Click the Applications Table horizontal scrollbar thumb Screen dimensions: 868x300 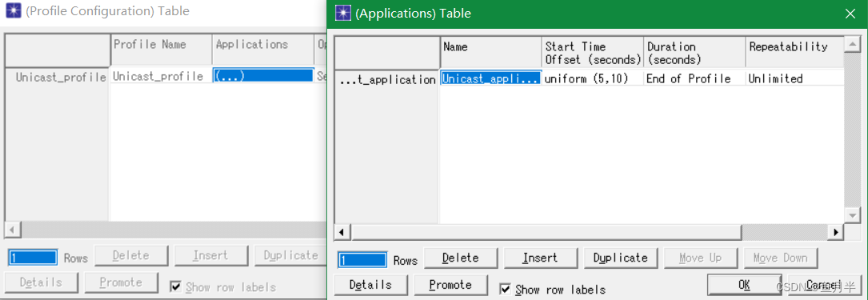coord(546,232)
